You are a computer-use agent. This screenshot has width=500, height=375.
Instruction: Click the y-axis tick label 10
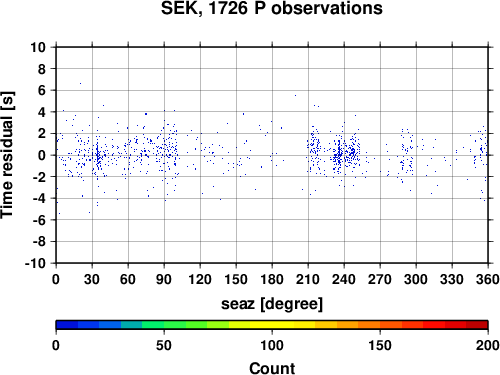(x=38, y=47)
